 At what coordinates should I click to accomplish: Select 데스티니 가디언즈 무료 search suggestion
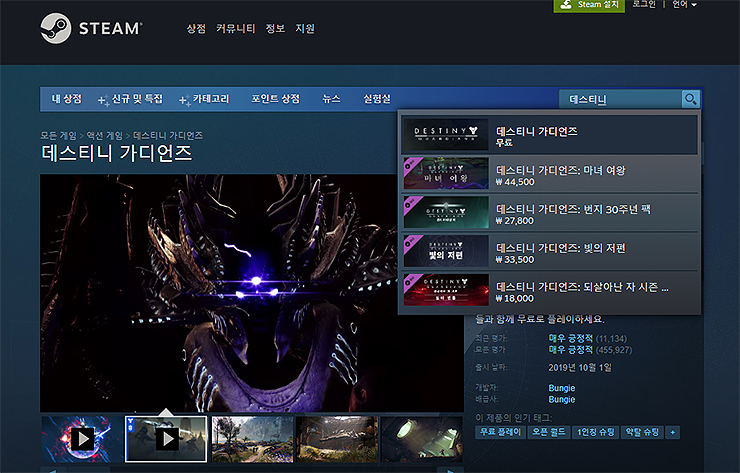(x=550, y=135)
